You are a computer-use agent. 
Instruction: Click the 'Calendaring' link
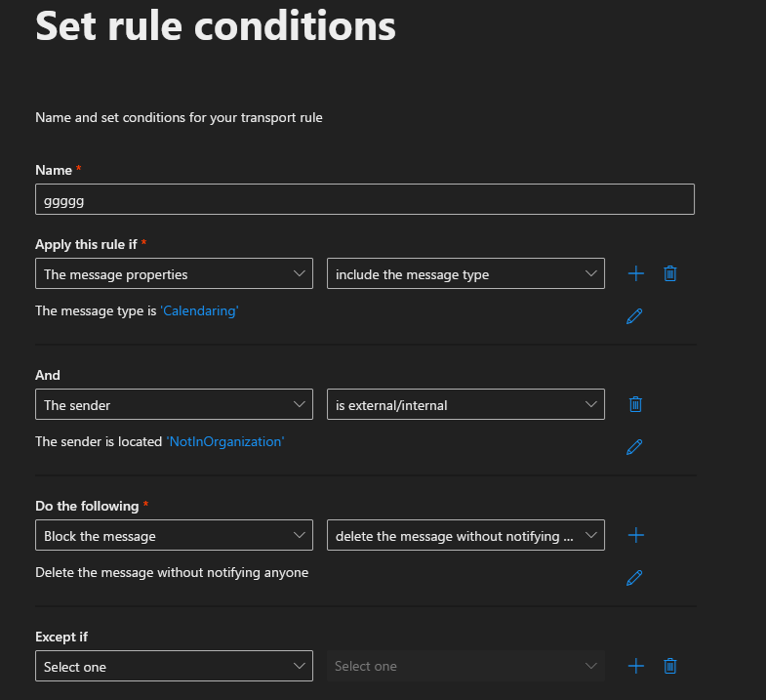[x=199, y=310]
